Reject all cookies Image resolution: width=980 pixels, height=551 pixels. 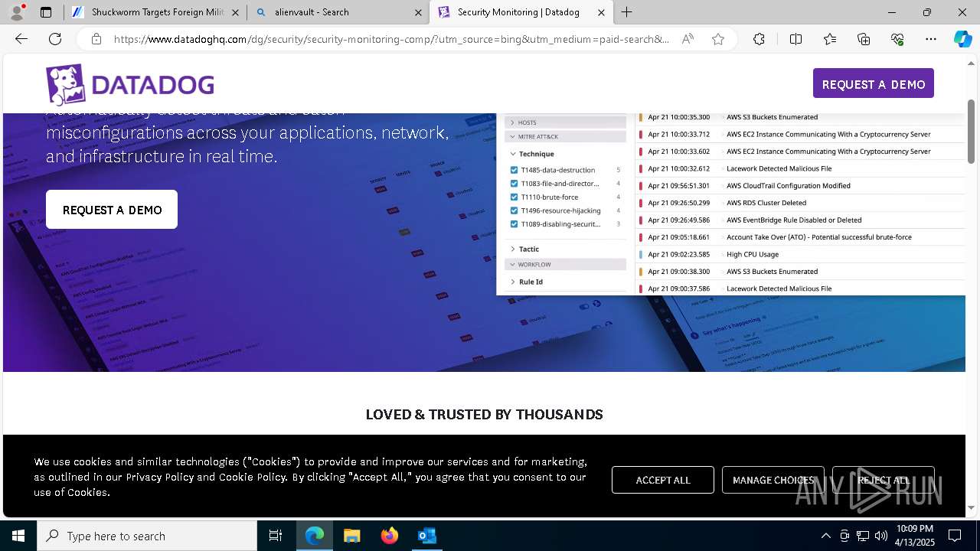coord(884,480)
